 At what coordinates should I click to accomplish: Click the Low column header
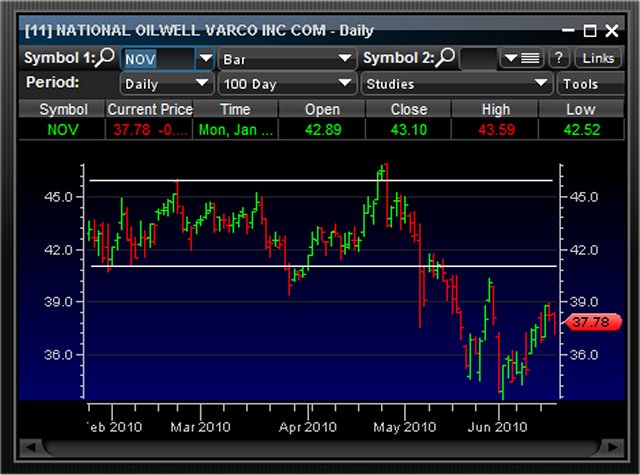point(581,109)
